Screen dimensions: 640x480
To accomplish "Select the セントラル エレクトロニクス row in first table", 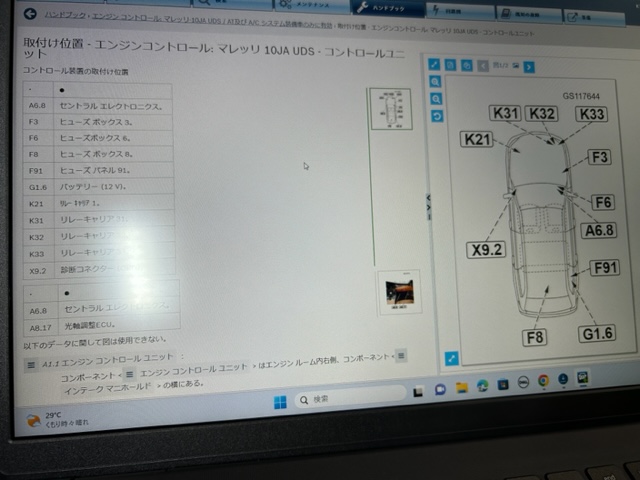I will pos(98,106).
